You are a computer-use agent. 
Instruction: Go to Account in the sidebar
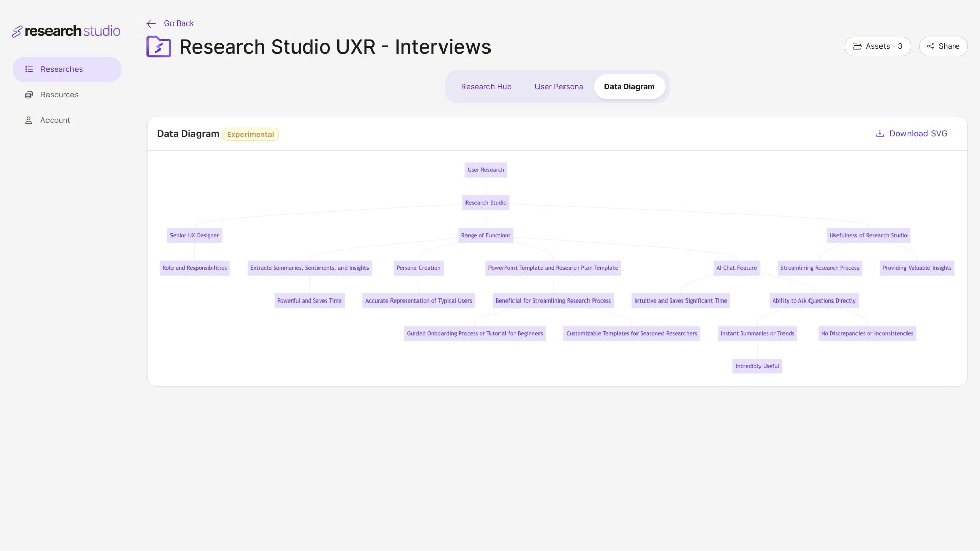coord(67,120)
